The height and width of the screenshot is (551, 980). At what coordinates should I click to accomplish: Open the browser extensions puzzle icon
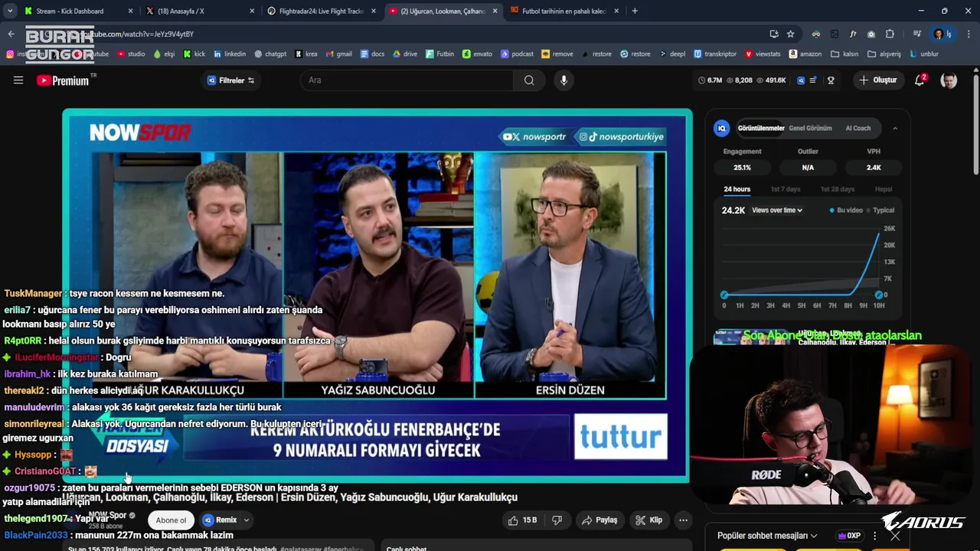point(890,34)
